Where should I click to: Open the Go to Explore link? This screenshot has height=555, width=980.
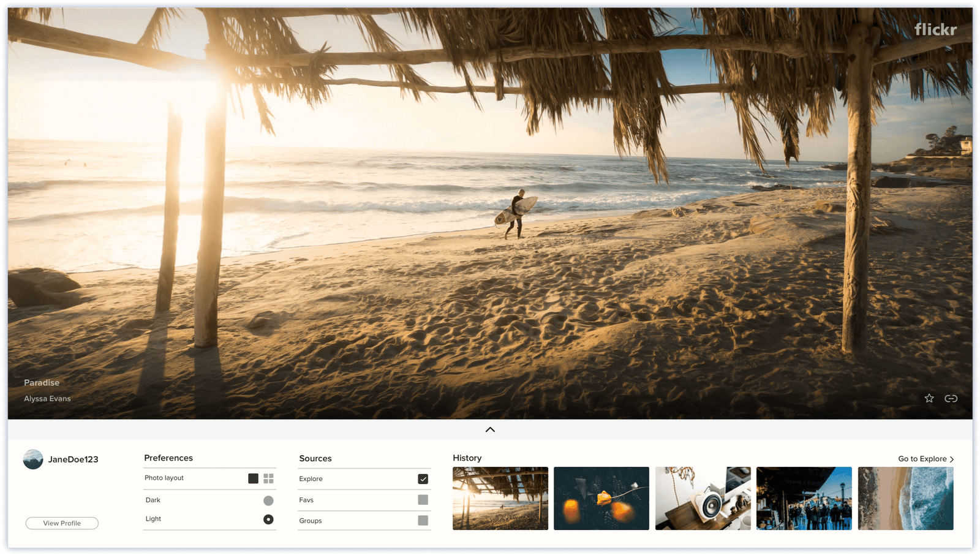click(926, 459)
